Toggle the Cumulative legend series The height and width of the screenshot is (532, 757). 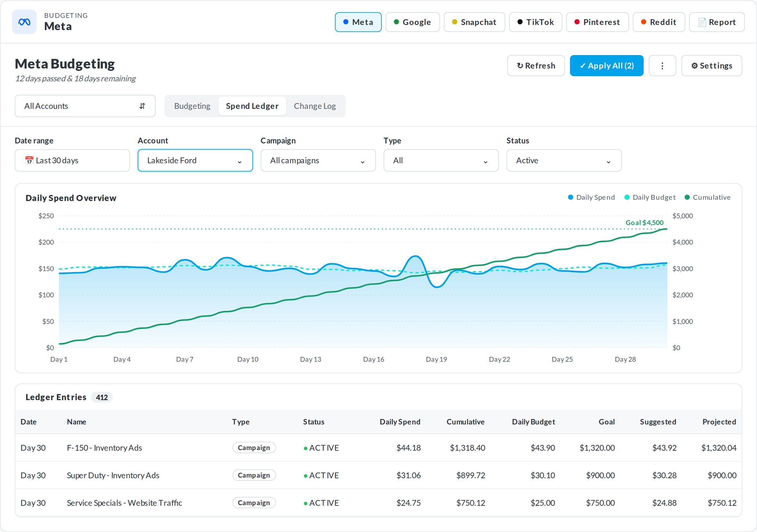point(708,197)
